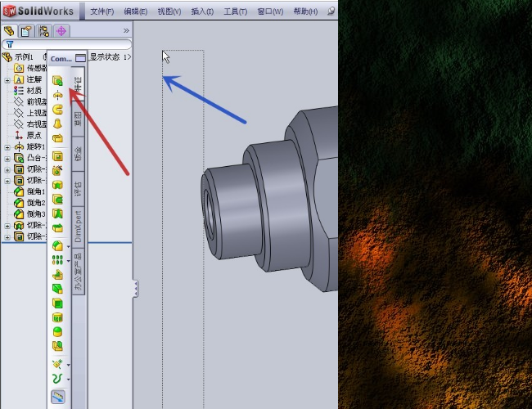532x409 pixels.
Task: Select the Curves tool
Action: pyautogui.click(x=57, y=379)
